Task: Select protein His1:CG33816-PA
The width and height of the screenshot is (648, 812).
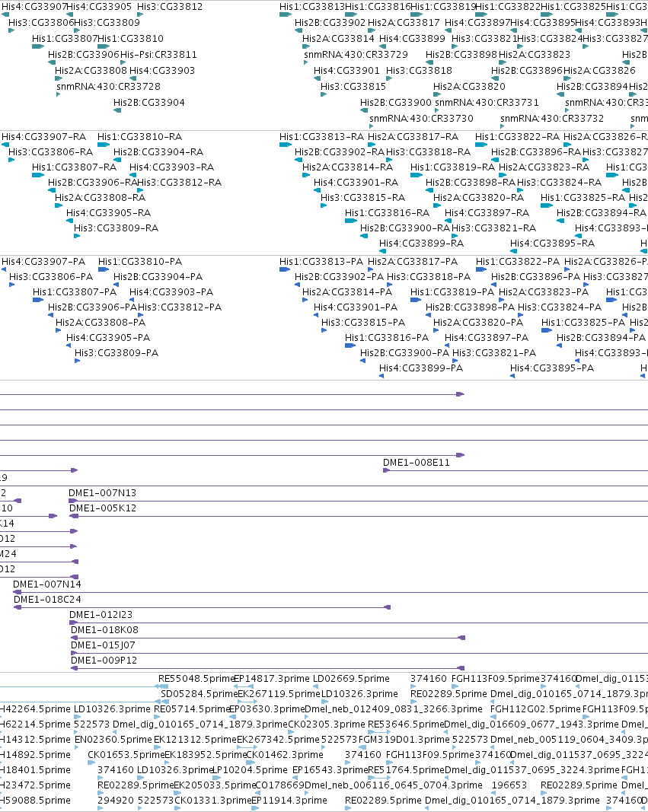Action: tap(387, 338)
